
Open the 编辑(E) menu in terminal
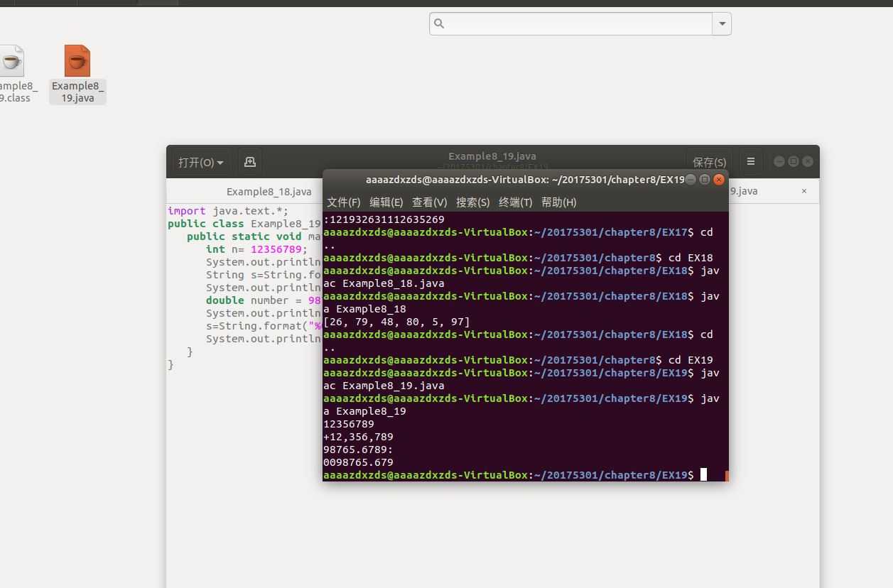click(386, 202)
